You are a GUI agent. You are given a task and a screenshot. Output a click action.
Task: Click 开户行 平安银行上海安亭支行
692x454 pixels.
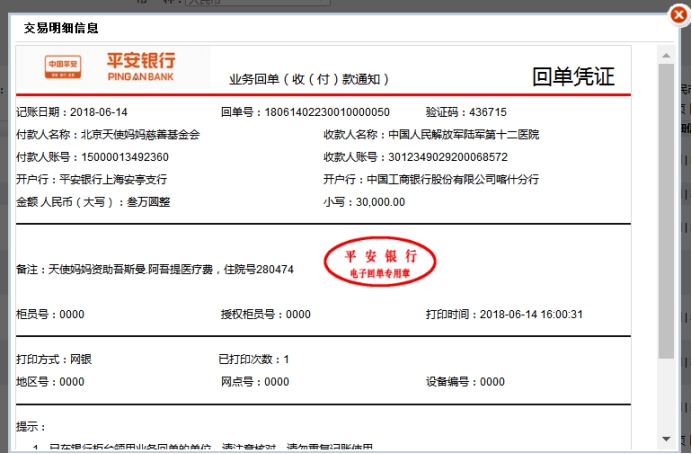(x=92, y=180)
